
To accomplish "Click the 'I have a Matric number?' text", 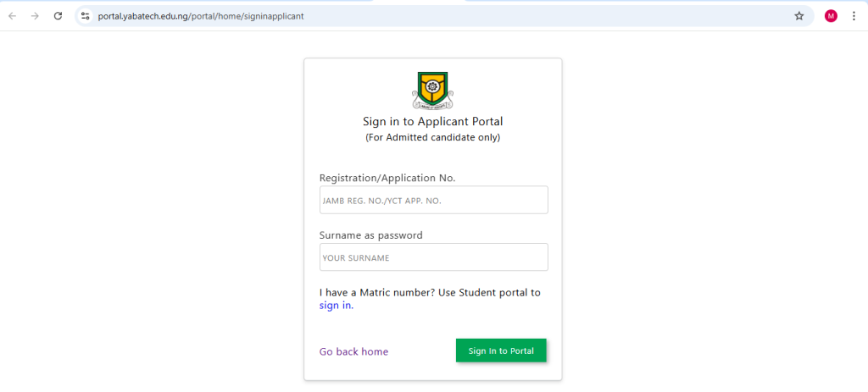I will (377, 292).
